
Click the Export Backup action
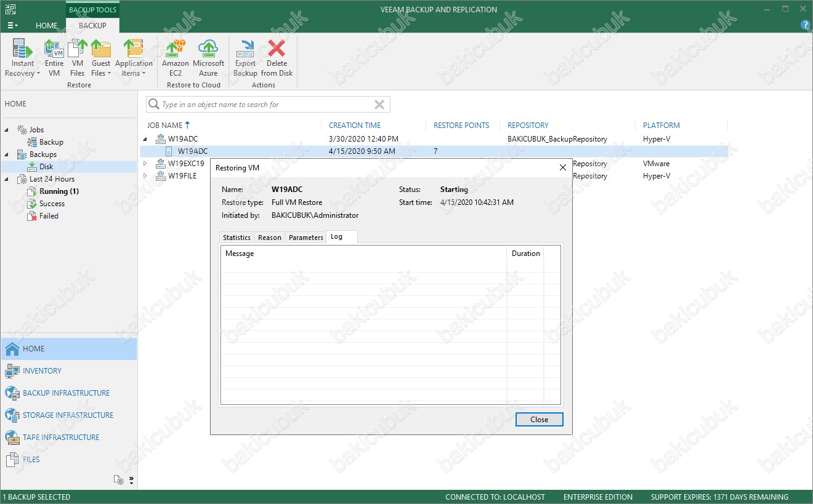(245, 58)
